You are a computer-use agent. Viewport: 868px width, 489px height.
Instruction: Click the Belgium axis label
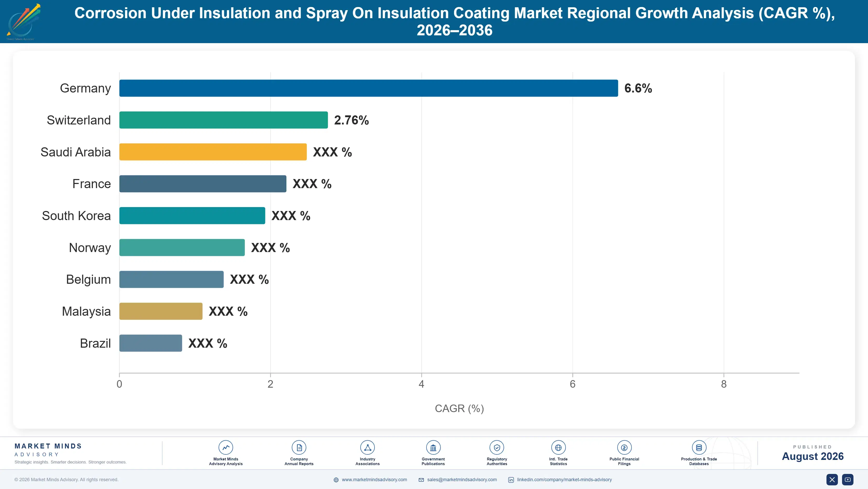click(88, 280)
